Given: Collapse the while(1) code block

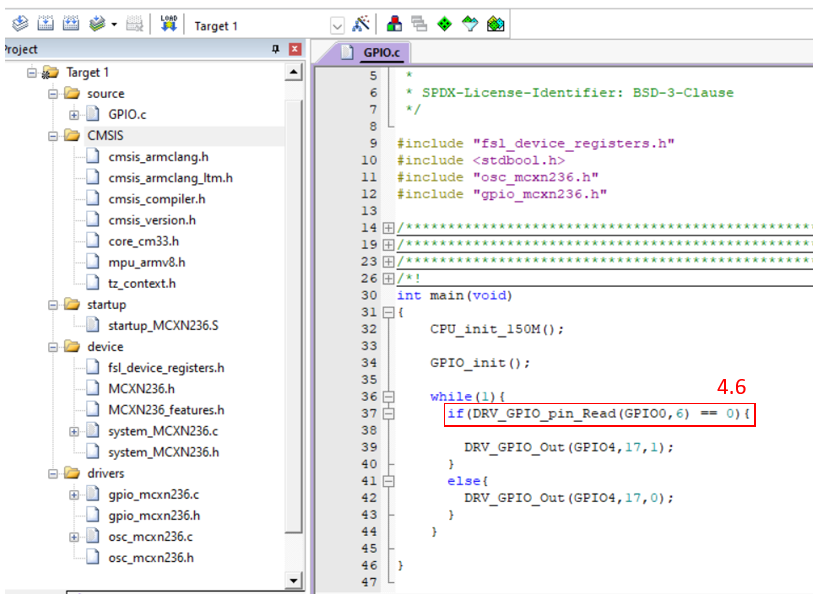Looking at the screenshot, I should point(388,397).
